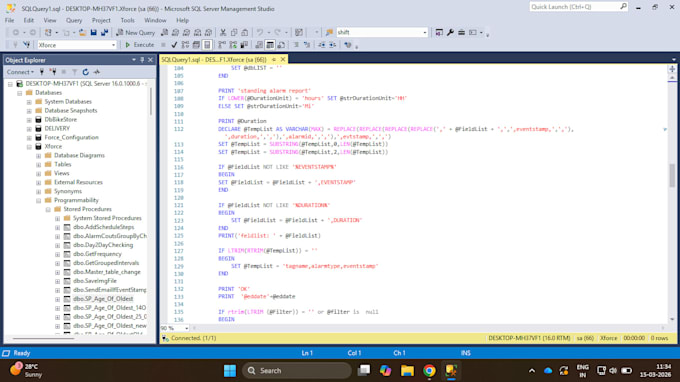Expand the System Databases node
The width and height of the screenshot is (680, 382).
coord(29,102)
